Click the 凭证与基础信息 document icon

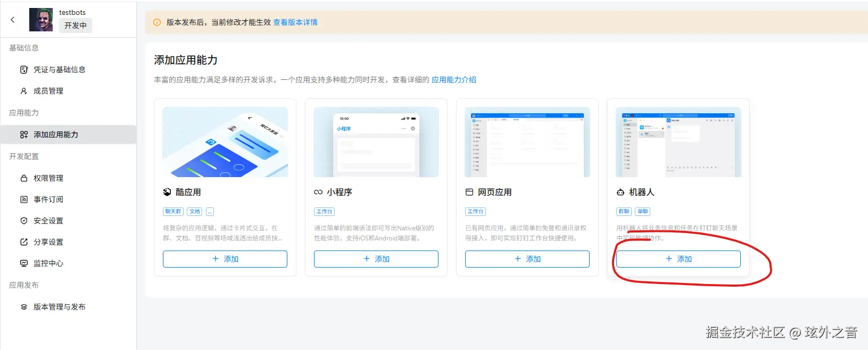24,70
